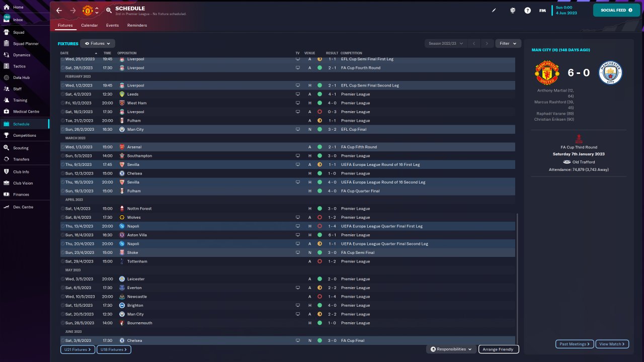Select the Wolves 8/4/2023 row circle

(63, 217)
